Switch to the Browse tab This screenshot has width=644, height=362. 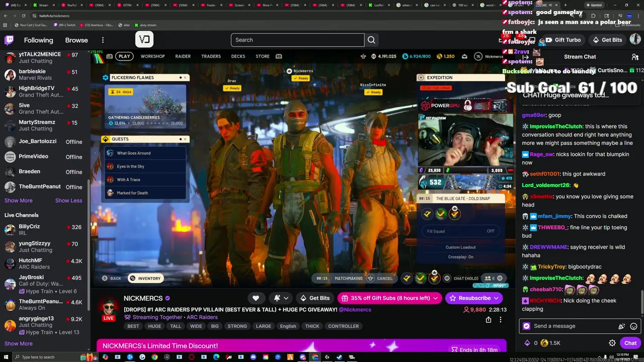76,40
